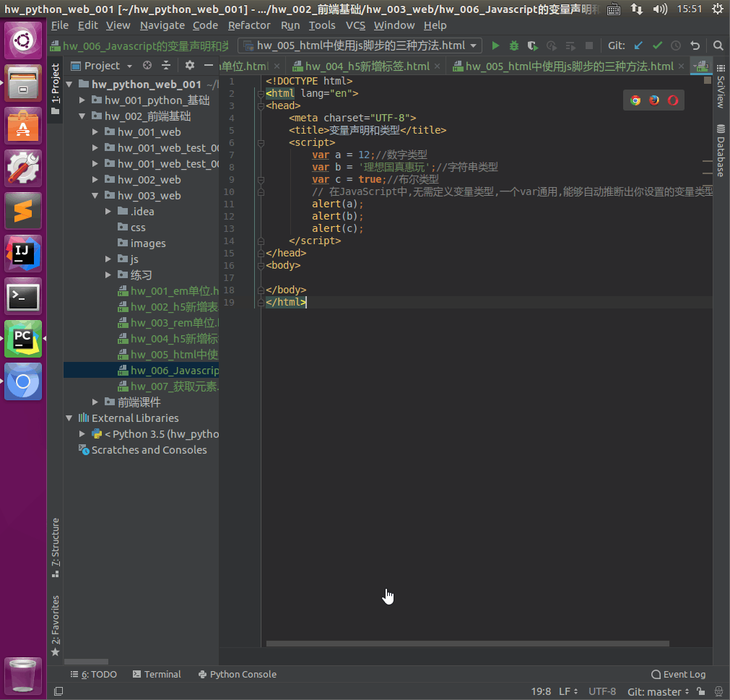This screenshot has width=730, height=700.
Task: Switch to the hw_004_h5新增标签.html tab
Action: click(x=366, y=66)
